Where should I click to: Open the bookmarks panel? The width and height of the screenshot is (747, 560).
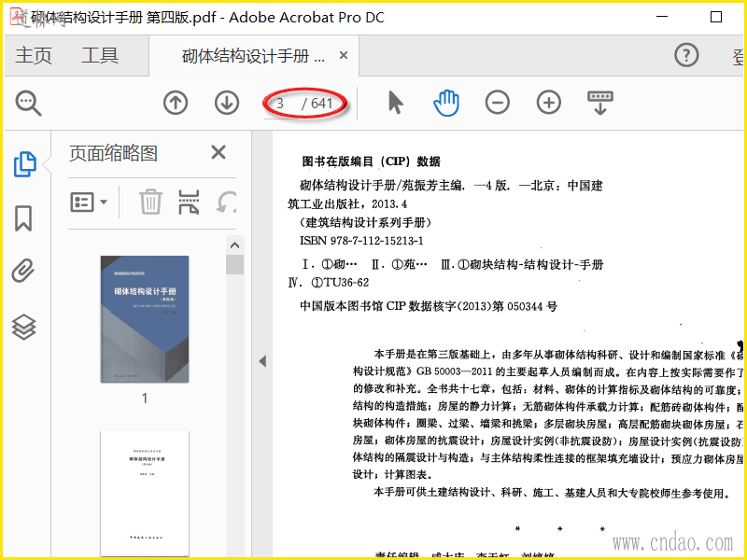click(x=23, y=218)
